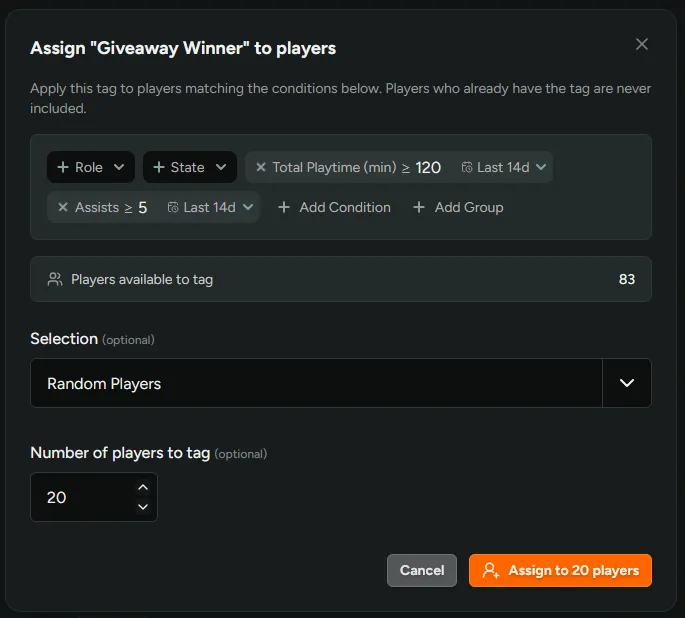Cancel the tag assignment
Image resolution: width=685 pixels, height=618 pixels.
tap(422, 570)
